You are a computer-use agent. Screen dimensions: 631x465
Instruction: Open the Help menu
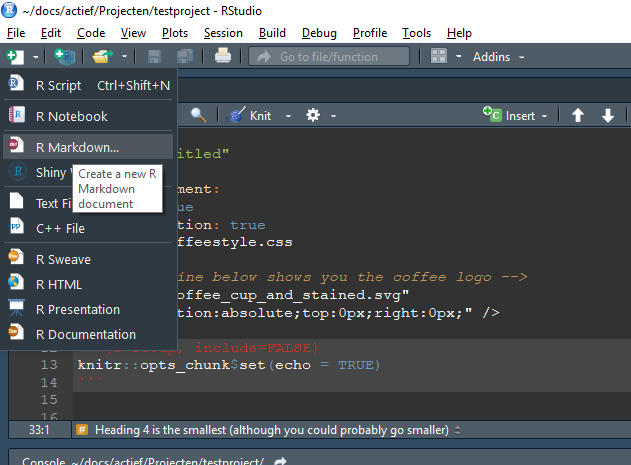[x=459, y=33]
